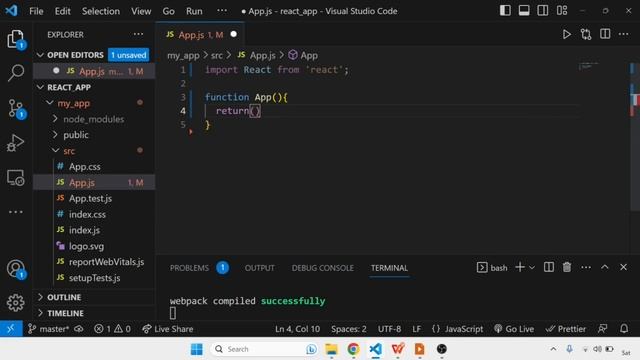Split the terminal panel
Viewport: 640px width, 360px height.
coord(549,267)
